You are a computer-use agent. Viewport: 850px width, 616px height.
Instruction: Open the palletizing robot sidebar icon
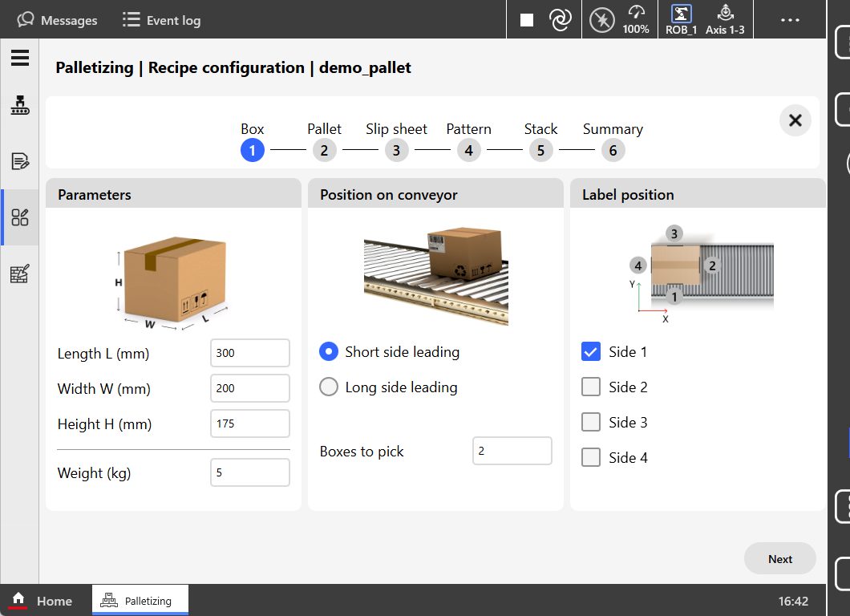pyautogui.click(x=20, y=104)
